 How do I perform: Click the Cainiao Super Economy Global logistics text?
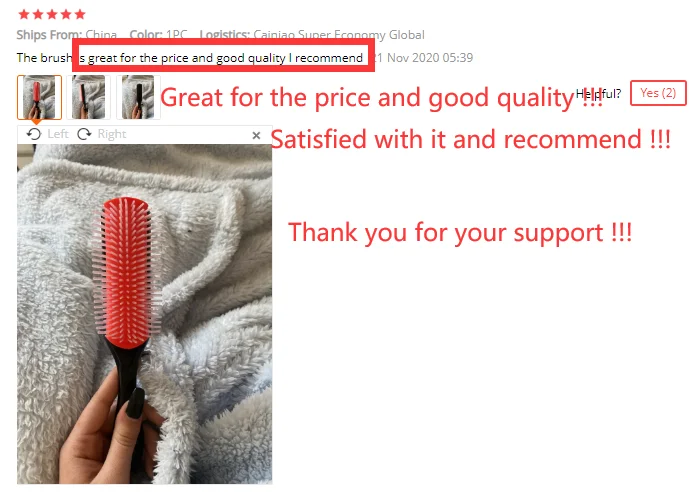pyautogui.click(x=339, y=35)
